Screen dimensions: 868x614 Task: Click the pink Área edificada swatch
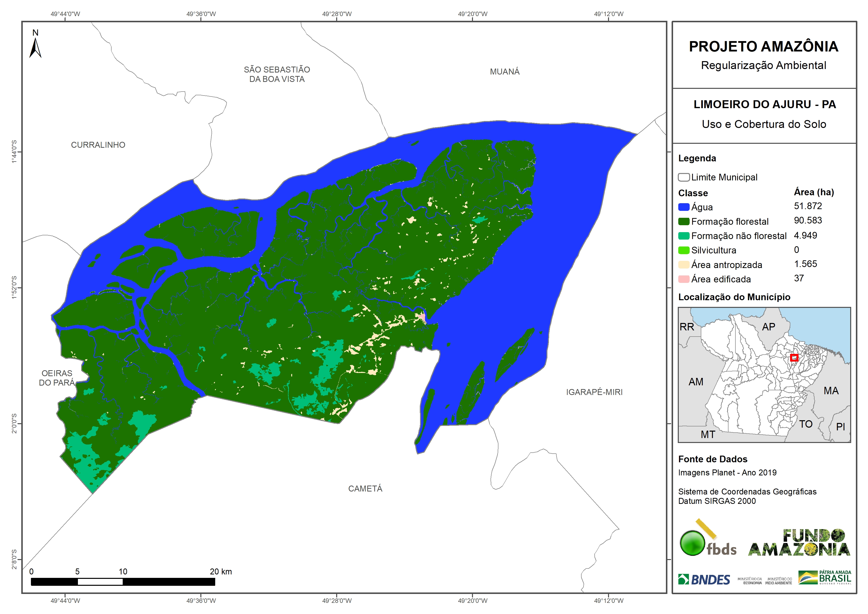(x=683, y=279)
